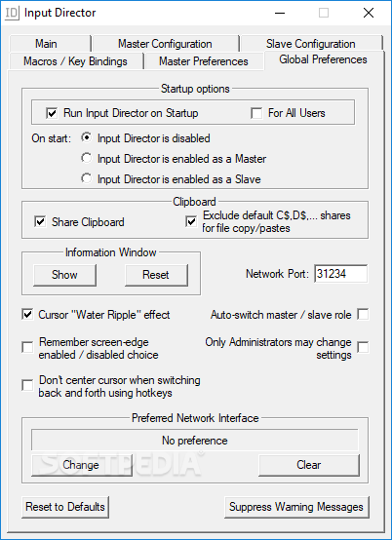Enable Remember screen-edge enabled/disabled choice
392x540 pixels.
[x=27, y=347]
